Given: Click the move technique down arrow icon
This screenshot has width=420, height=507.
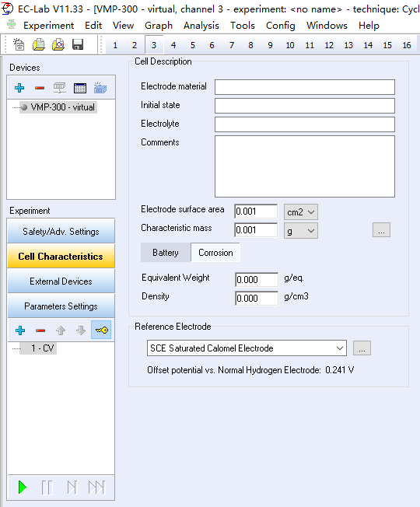Looking at the screenshot, I should tap(81, 330).
